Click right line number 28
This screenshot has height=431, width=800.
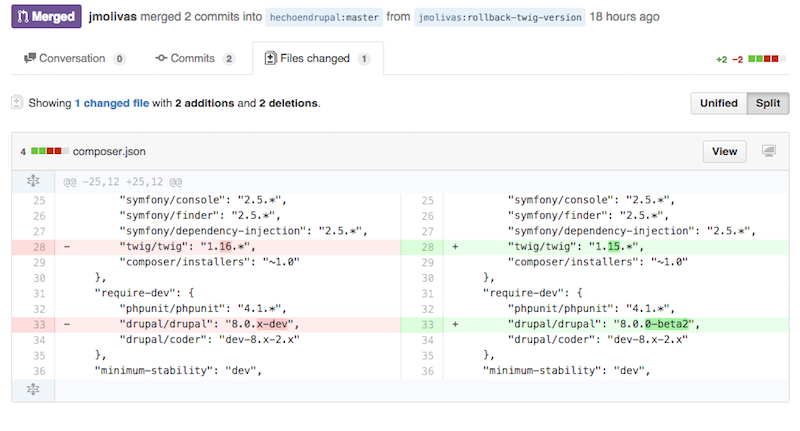coord(428,247)
